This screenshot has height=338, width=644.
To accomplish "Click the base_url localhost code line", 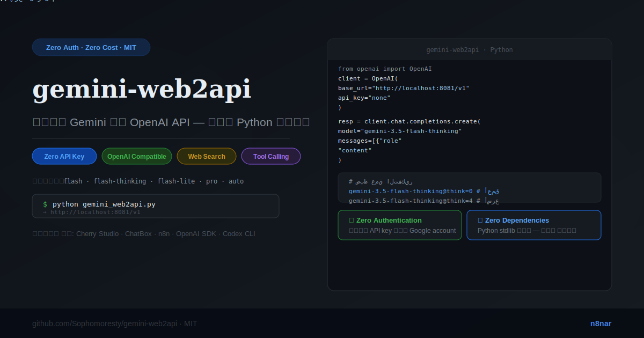I will tap(404, 88).
